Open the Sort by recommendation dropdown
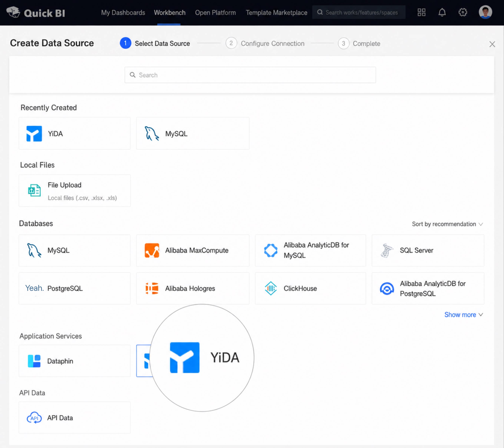This screenshot has width=504, height=448. pos(447,224)
